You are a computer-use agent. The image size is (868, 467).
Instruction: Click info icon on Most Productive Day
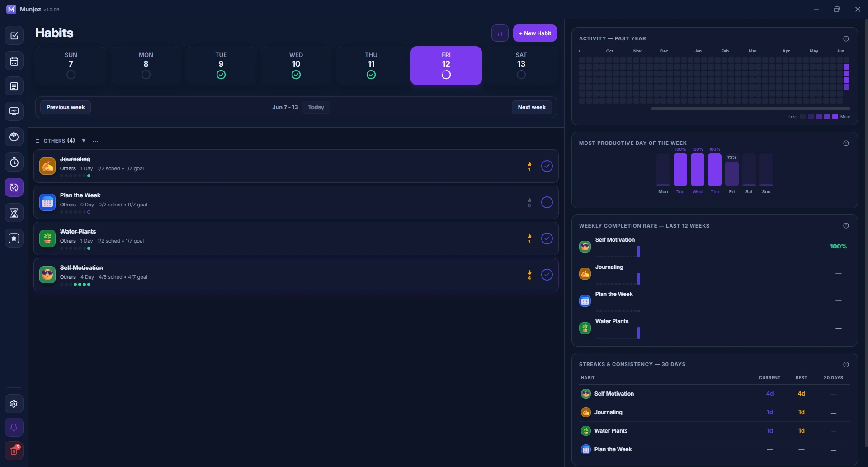tap(846, 143)
